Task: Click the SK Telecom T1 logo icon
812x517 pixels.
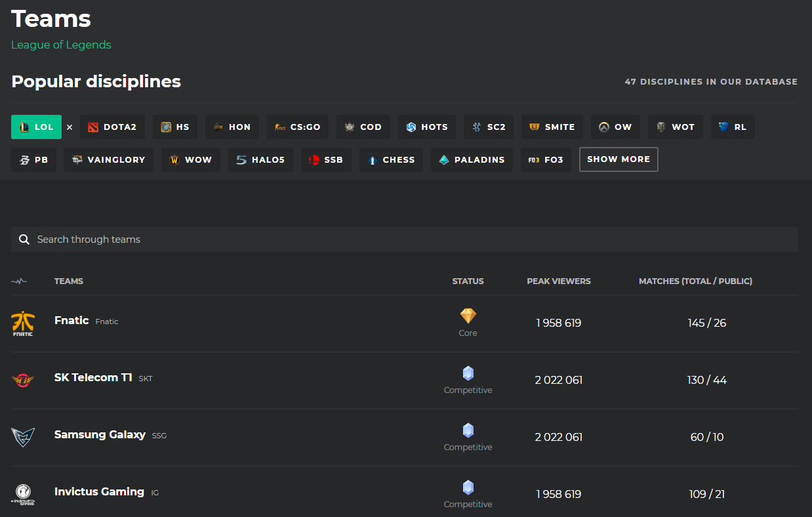Action: click(23, 380)
